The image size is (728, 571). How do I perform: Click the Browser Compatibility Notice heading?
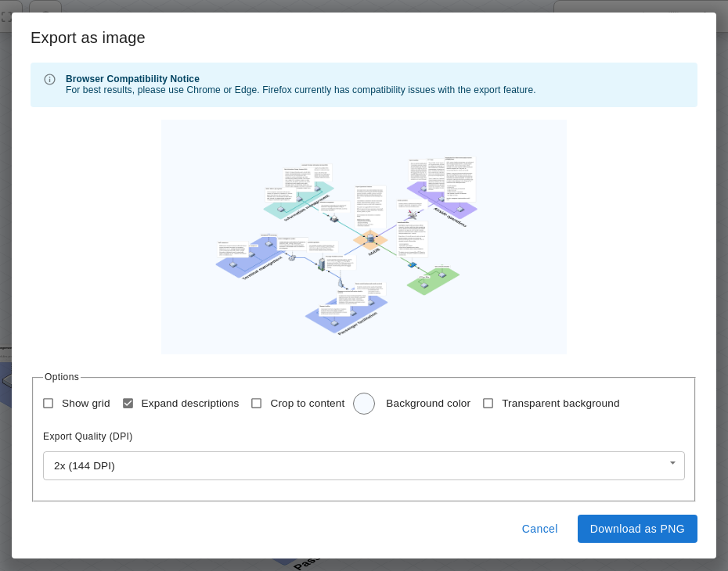132,79
